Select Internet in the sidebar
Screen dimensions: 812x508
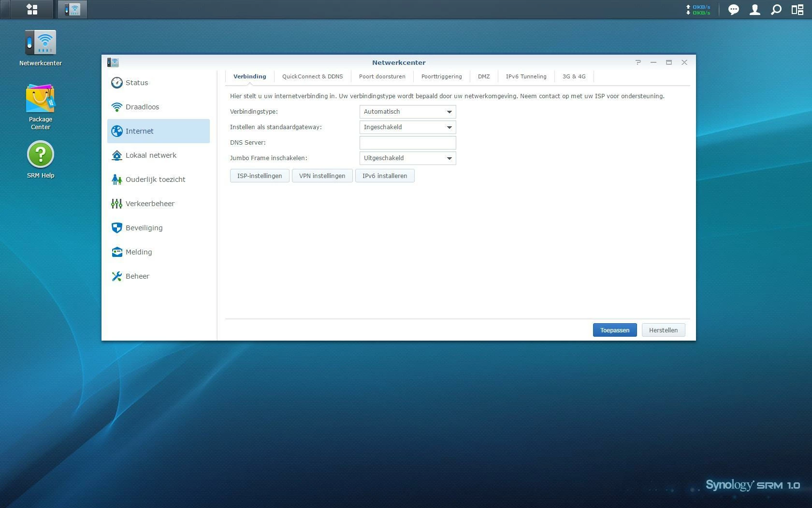coord(159,131)
